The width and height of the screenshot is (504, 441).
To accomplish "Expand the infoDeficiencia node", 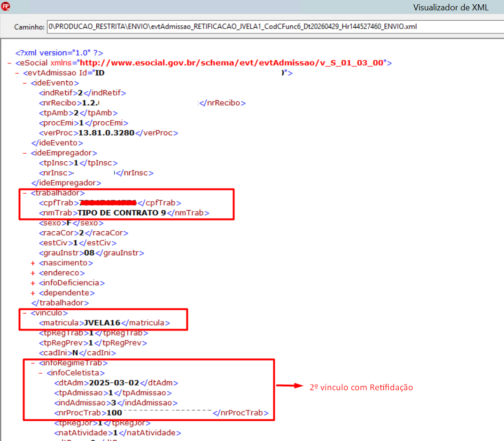I will [32, 283].
